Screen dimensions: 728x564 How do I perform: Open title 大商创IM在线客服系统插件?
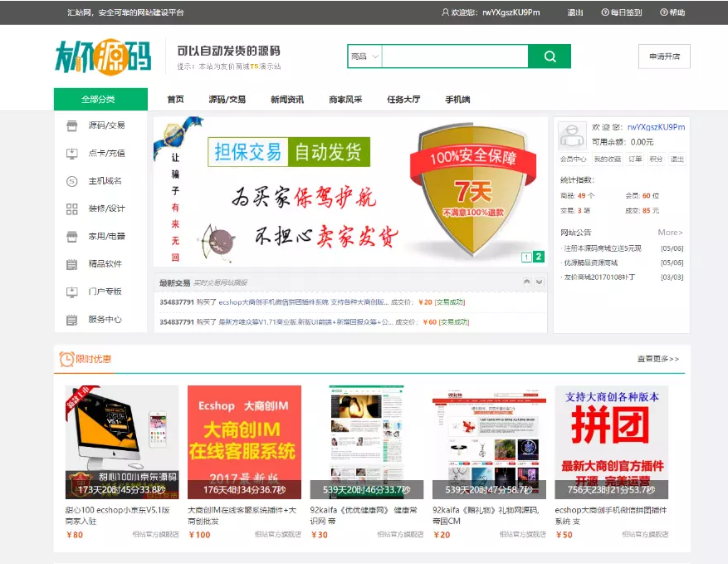pos(242,515)
